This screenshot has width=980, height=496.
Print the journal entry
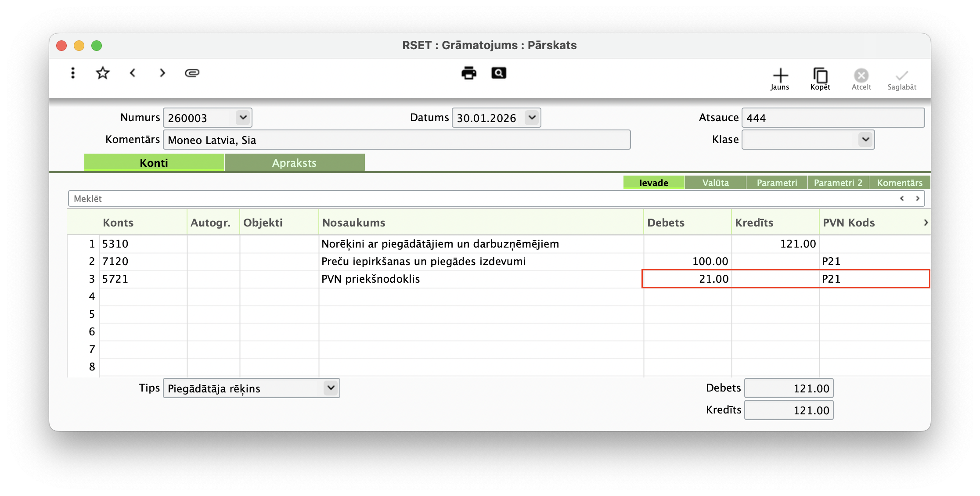[x=468, y=73]
